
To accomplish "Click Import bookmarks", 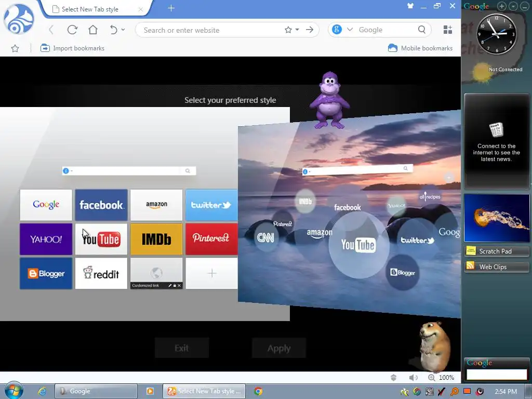I will (72, 48).
